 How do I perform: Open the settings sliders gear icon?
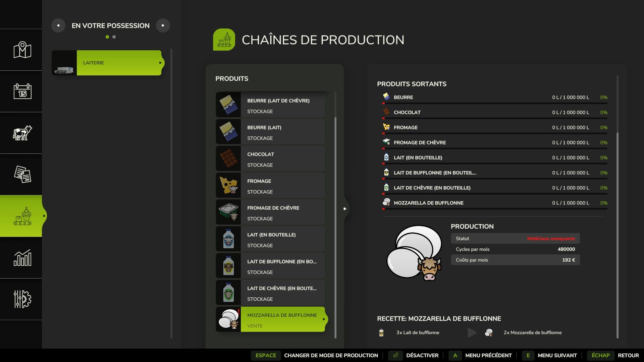[x=22, y=299]
